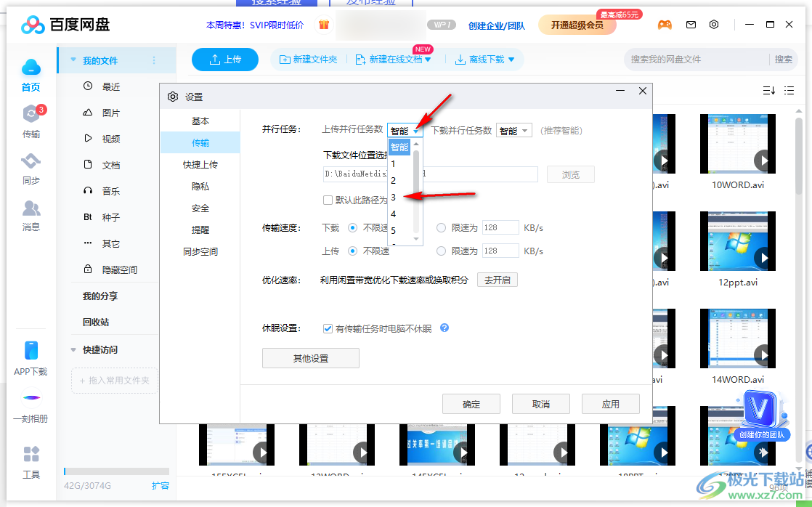Open the 工具 tools icon
This screenshot has width=812, height=507.
click(x=31, y=454)
